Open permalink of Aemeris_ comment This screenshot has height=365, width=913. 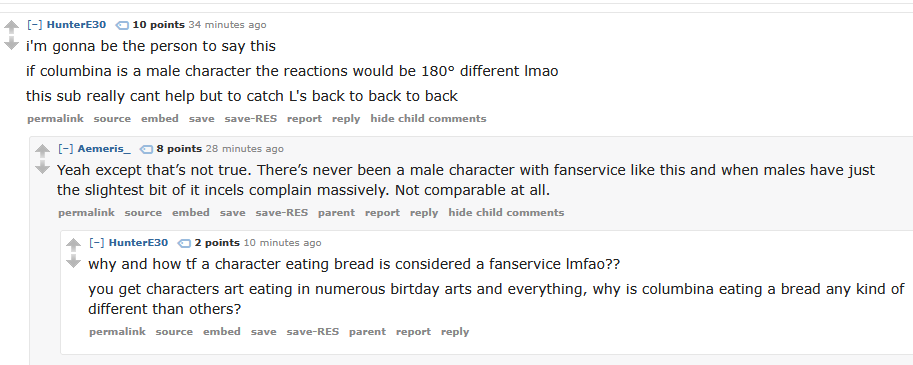pos(86,213)
